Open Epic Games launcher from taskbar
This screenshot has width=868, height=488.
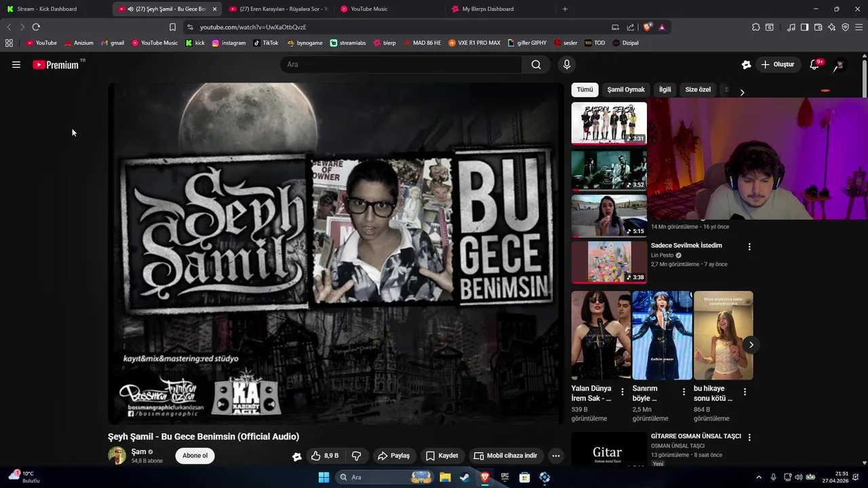[505, 477]
